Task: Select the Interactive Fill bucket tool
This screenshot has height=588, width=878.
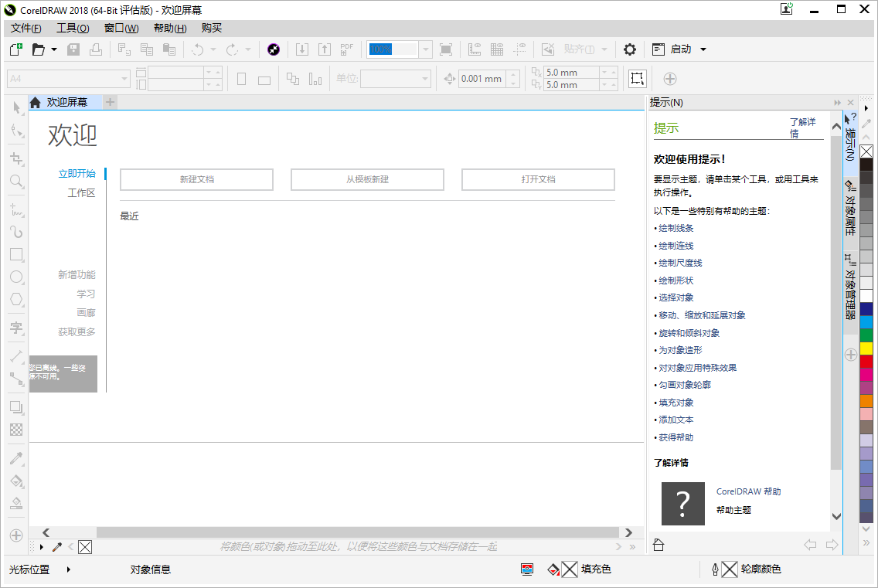Action: [x=17, y=481]
